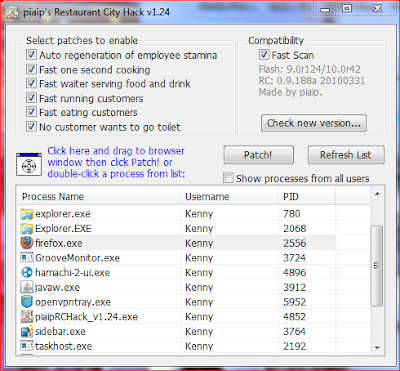Click PID value 2192
This screenshot has height=371, width=400.
pos(294,346)
